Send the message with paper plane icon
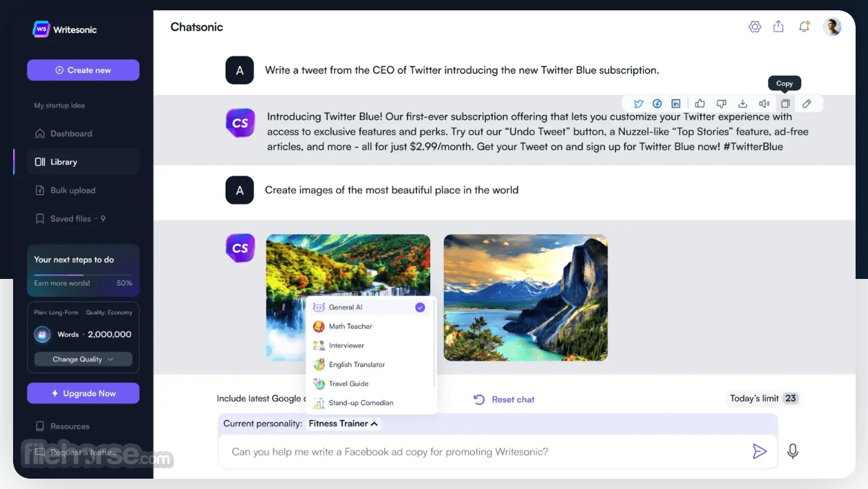This screenshot has height=489, width=868. [759, 452]
